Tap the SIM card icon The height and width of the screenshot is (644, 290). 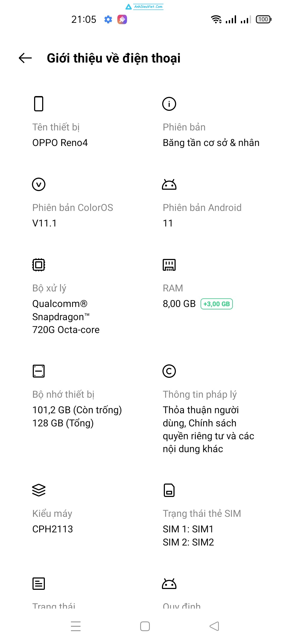169,490
